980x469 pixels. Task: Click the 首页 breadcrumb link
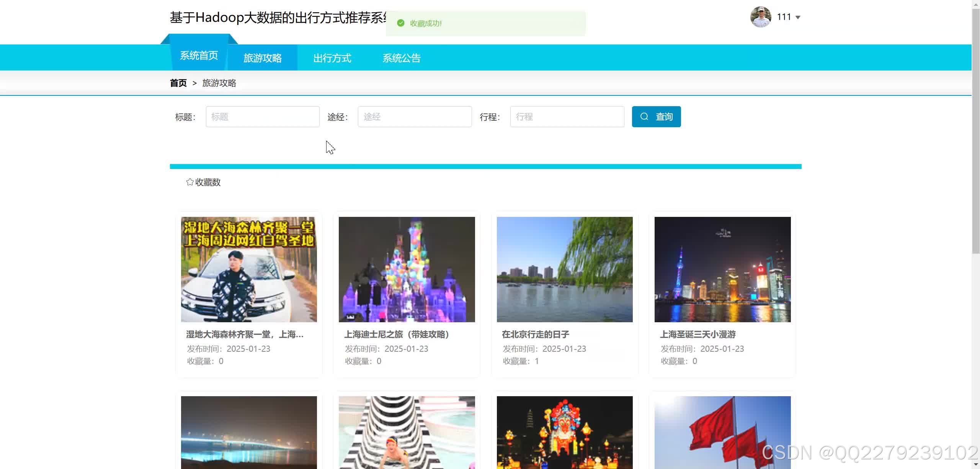(178, 83)
